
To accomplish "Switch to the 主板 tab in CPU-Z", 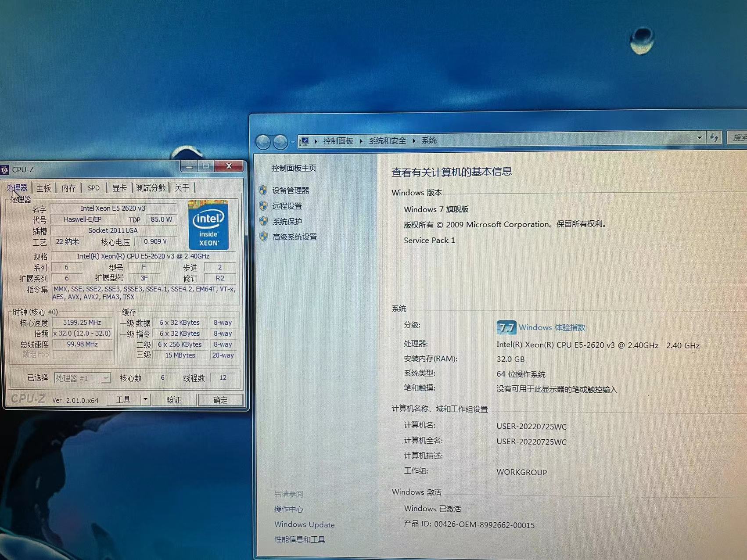I will coord(43,188).
